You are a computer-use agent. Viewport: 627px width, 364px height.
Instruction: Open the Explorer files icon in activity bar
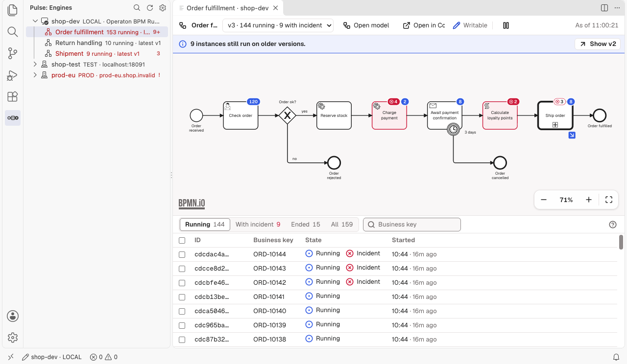click(x=13, y=10)
